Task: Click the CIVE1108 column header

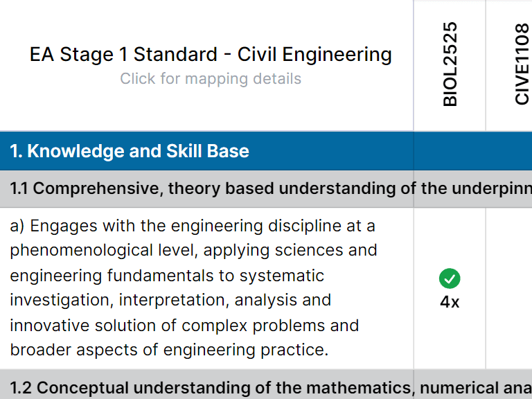Action: click(x=522, y=64)
